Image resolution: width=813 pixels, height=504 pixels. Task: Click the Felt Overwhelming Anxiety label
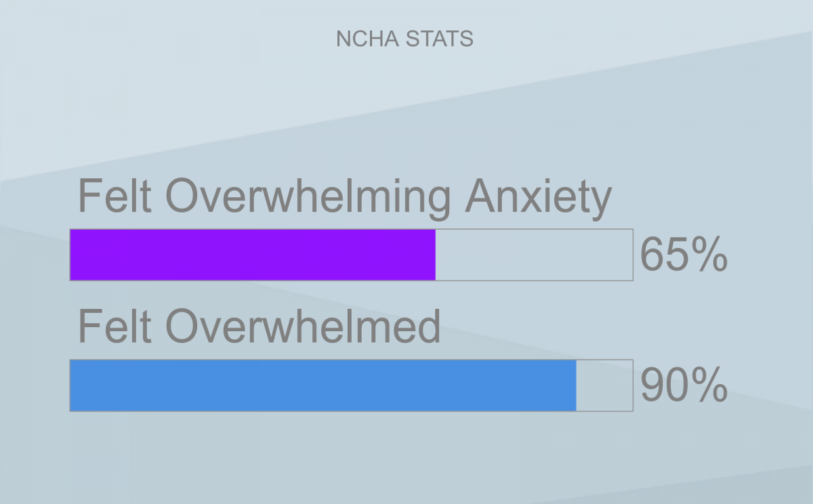point(344,198)
